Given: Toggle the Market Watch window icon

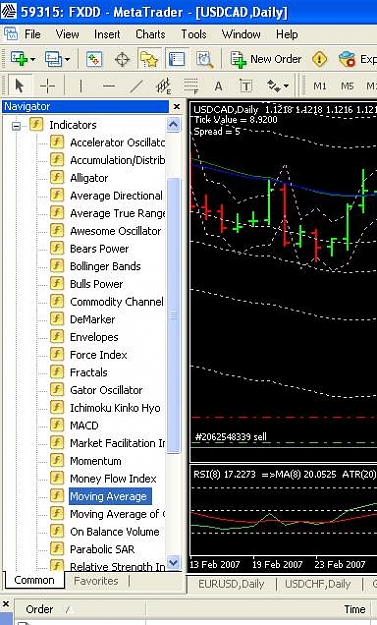Looking at the screenshot, I should [94, 59].
